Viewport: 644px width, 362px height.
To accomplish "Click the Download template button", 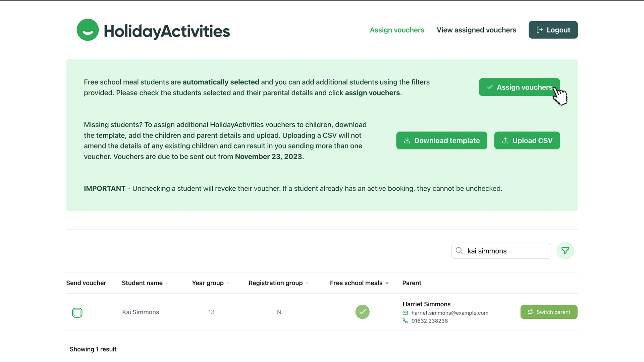I will point(441,140).
